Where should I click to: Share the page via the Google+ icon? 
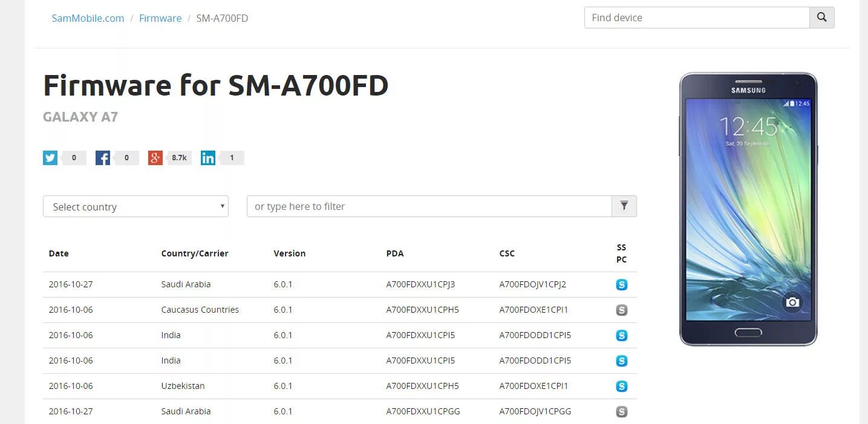pyautogui.click(x=155, y=158)
